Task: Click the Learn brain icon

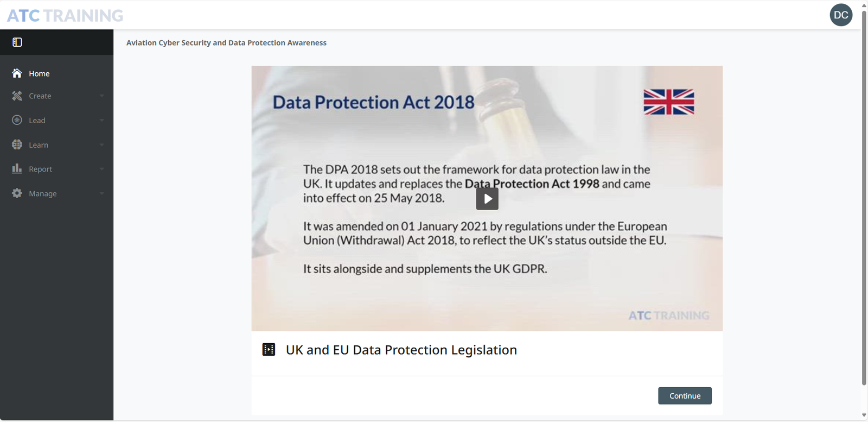Action: coord(17,144)
